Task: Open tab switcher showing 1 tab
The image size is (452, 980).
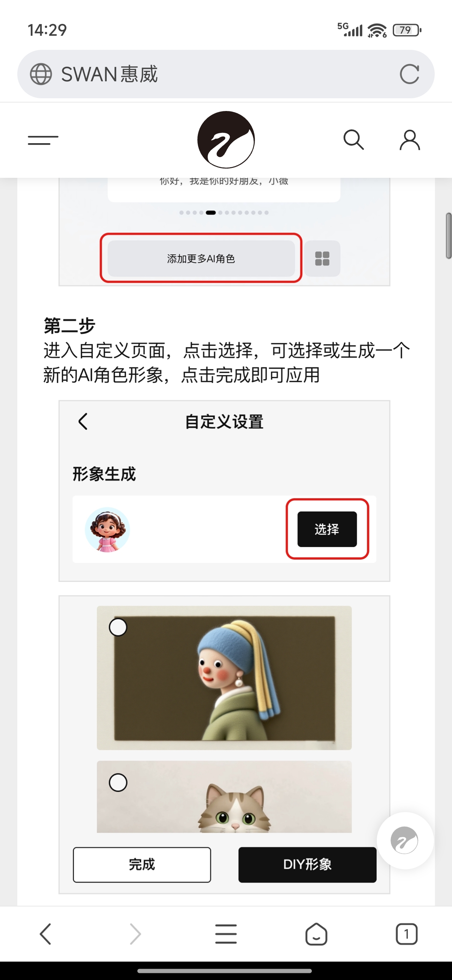Action: click(x=406, y=934)
